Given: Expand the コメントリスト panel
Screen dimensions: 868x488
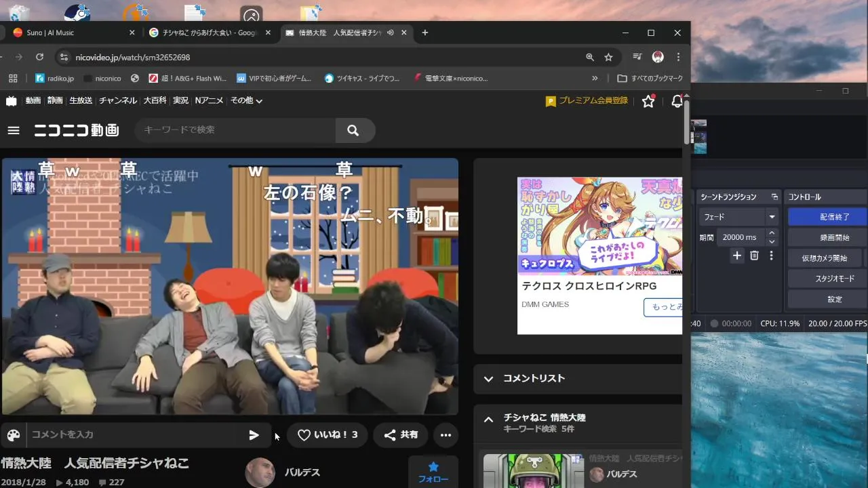Looking at the screenshot, I should pyautogui.click(x=578, y=379).
